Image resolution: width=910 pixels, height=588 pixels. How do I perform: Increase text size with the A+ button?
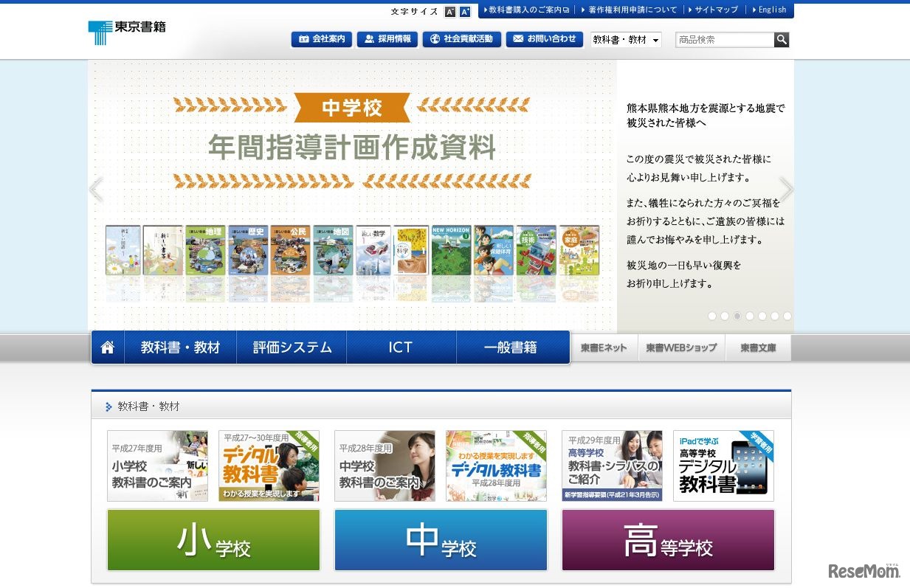pyautogui.click(x=463, y=11)
